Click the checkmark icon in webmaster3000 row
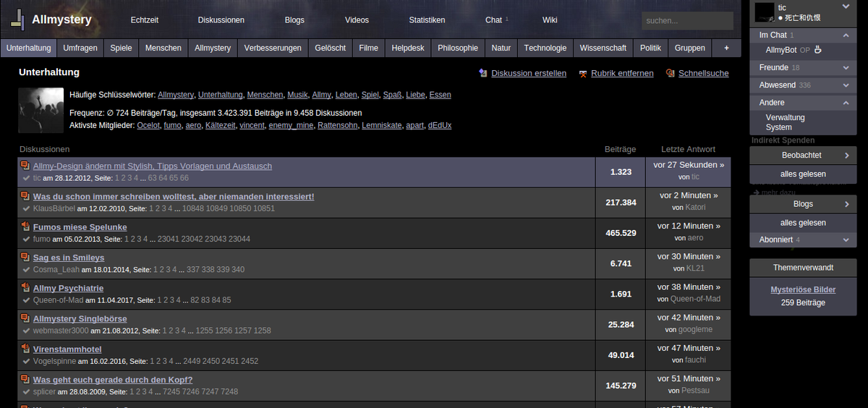Screen dimensions: 868x408 click(26, 330)
